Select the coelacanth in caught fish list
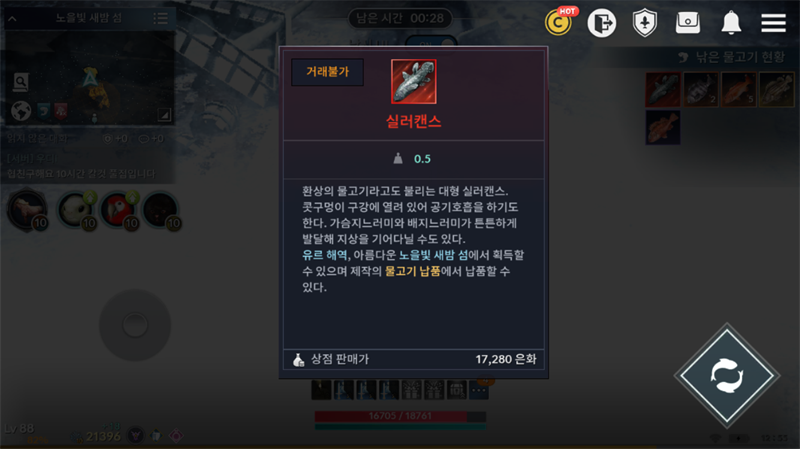 tap(663, 90)
